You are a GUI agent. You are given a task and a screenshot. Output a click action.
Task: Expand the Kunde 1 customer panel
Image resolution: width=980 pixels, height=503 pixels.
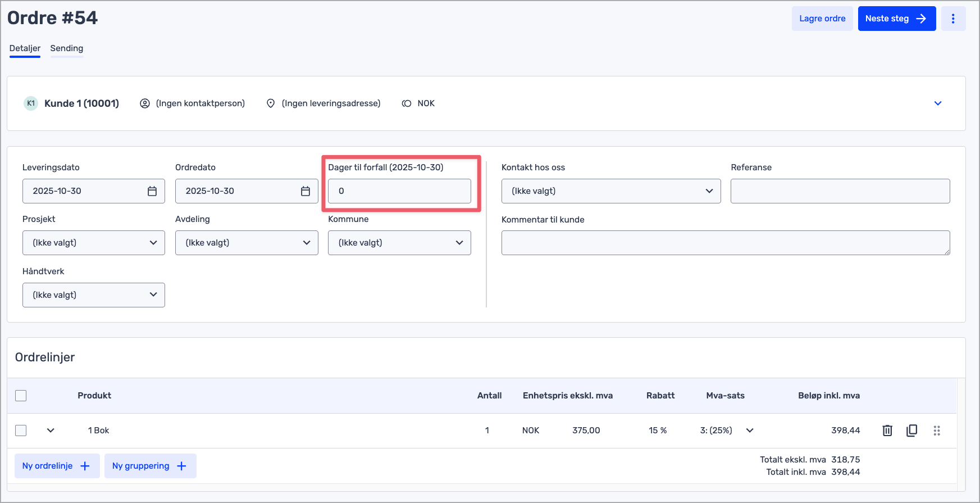tap(938, 103)
